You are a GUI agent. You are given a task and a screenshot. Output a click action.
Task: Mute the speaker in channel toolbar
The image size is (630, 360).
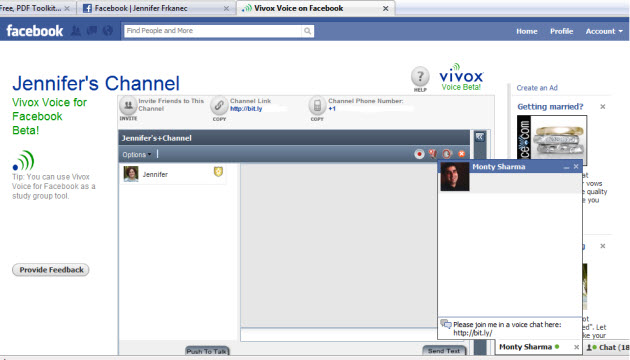point(447,154)
